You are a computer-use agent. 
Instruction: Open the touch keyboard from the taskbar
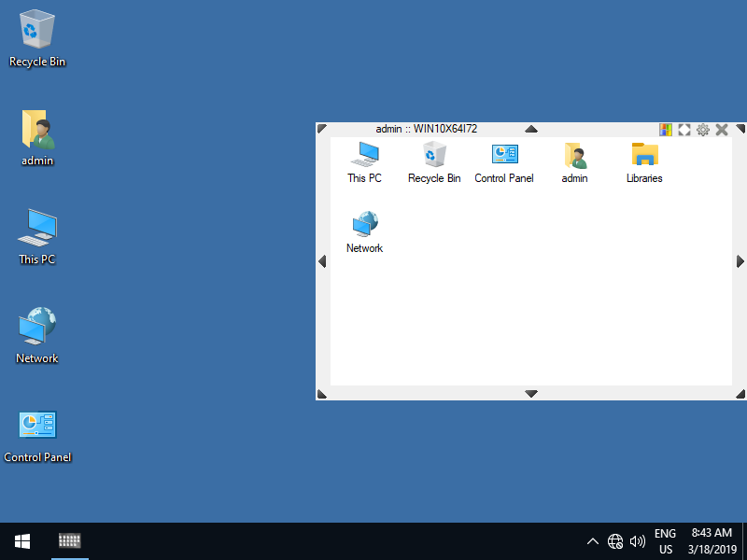click(x=70, y=541)
